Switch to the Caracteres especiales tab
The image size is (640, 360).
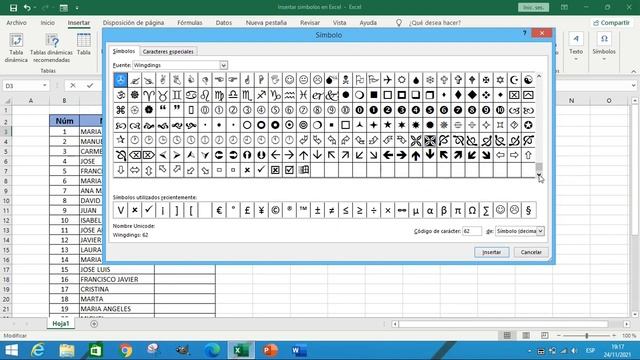[168, 51]
